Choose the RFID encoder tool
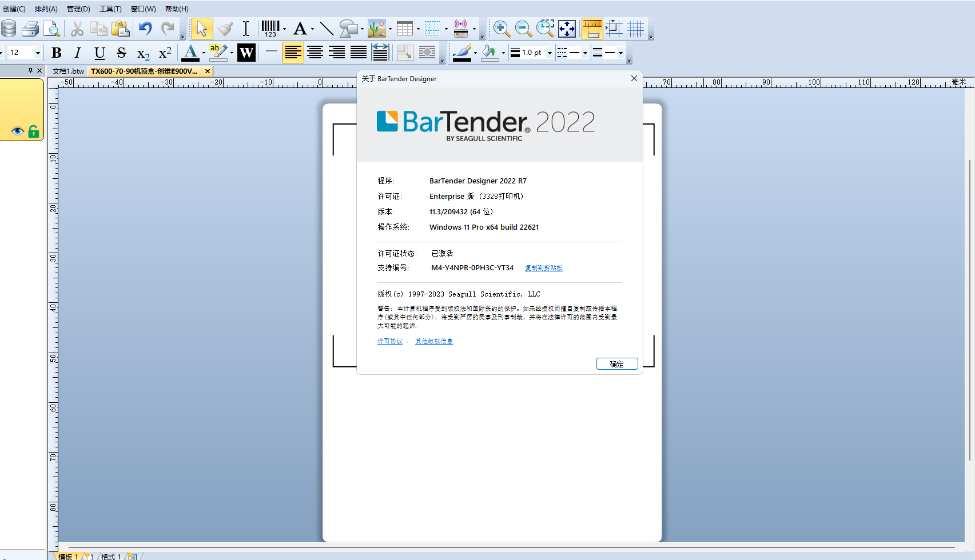975x560 pixels. click(x=461, y=29)
